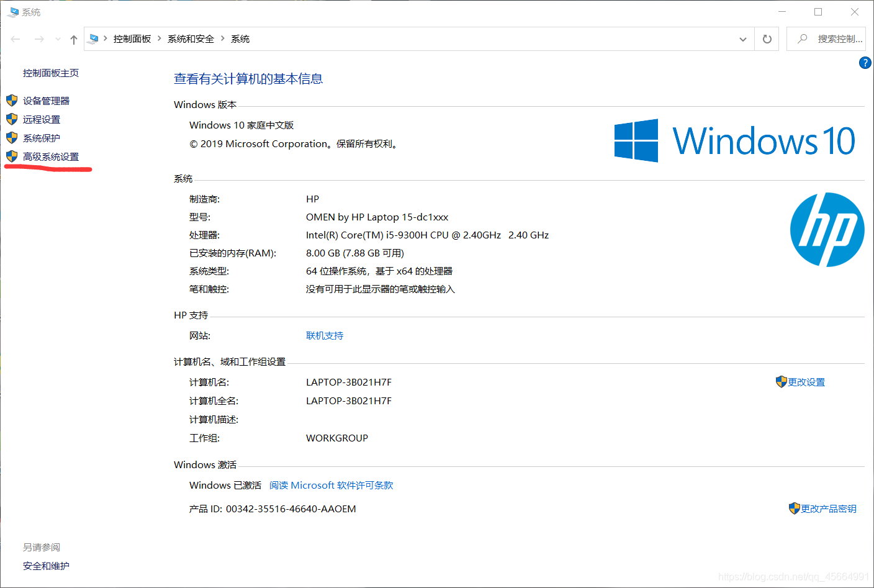Click the system icon in title bar
Screen dimensions: 874x588
tap(13, 12)
